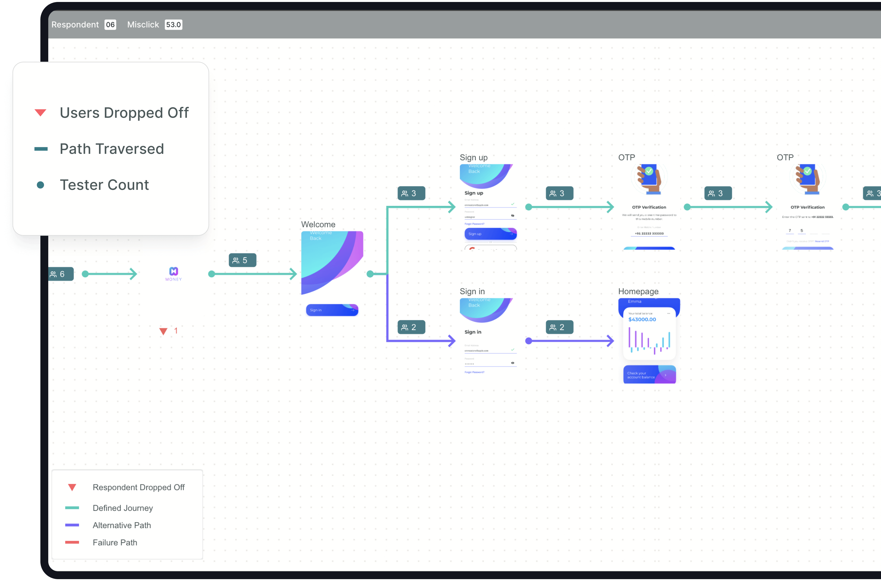Click the tester badge 2 before Homepage
The width and height of the screenshot is (881, 588).
[559, 327]
